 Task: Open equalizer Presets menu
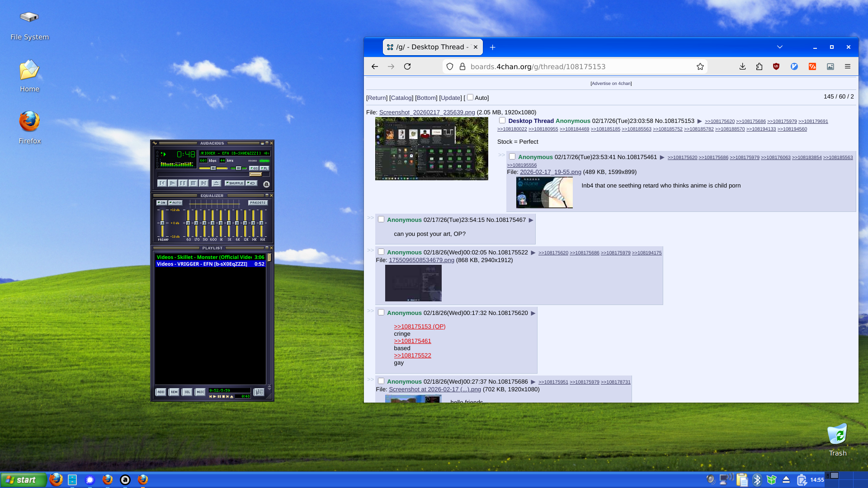click(x=258, y=203)
